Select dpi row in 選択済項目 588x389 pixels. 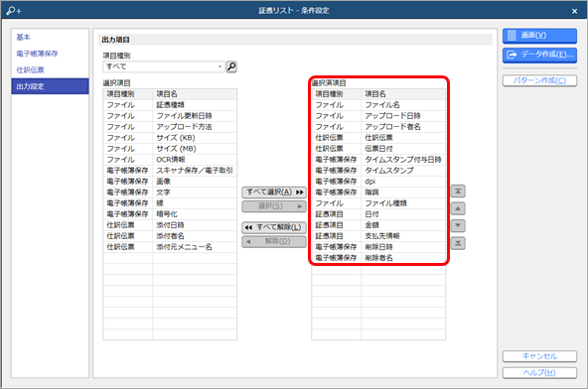tap(378, 182)
